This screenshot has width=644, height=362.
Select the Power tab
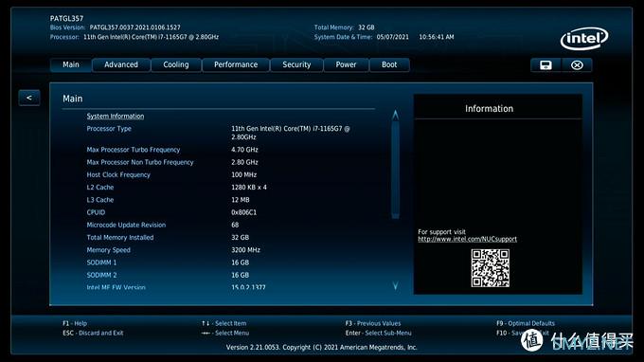click(x=346, y=65)
